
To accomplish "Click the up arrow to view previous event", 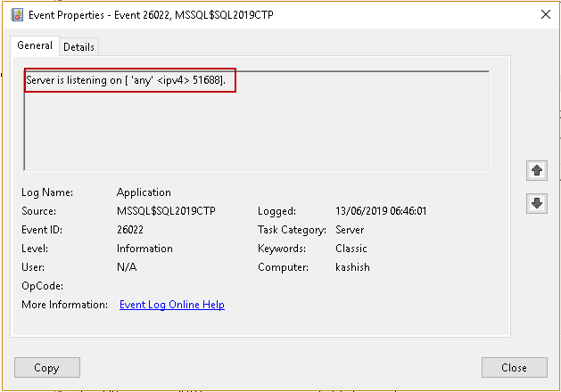I will click(x=537, y=170).
